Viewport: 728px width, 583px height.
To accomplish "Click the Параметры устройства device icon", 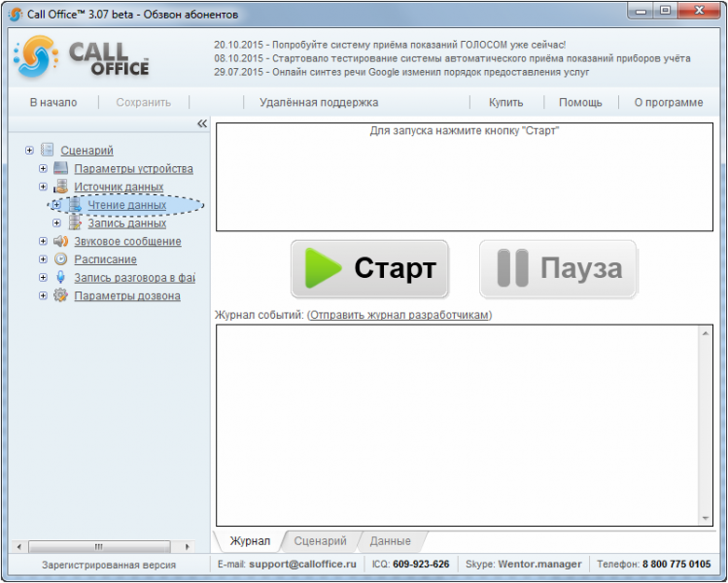I will tap(61, 168).
